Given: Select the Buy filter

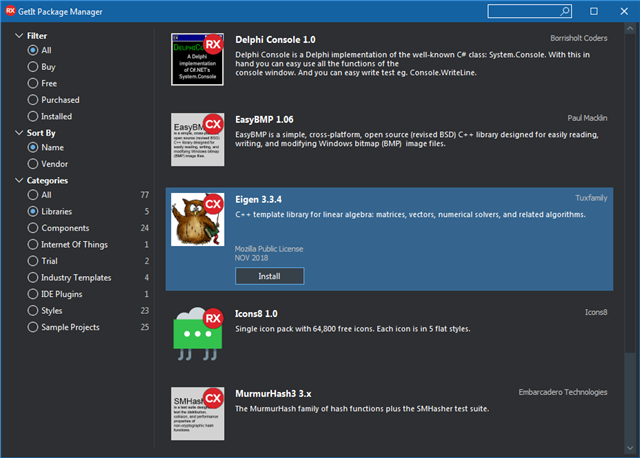Looking at the screenshot, I should point(41,67).
